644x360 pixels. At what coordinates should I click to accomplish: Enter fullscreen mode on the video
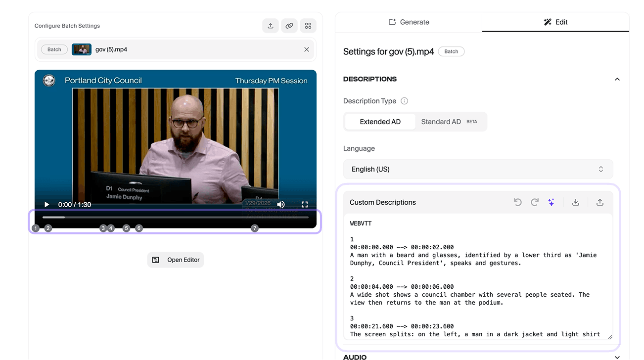point(305,204)
